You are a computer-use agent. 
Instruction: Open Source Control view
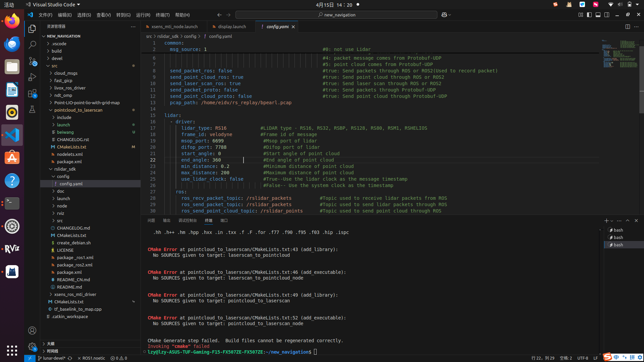(x=32, y=61)
